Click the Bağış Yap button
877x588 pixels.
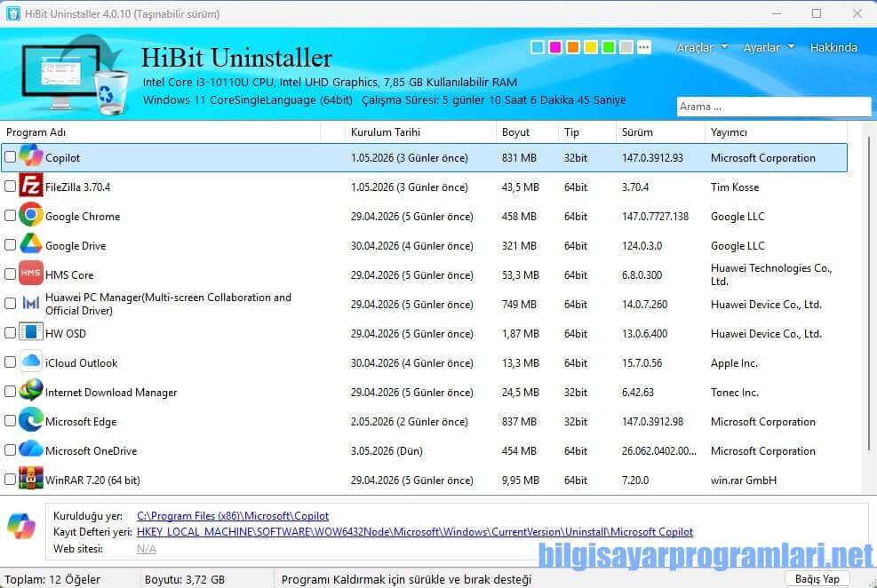click(817, 579)
